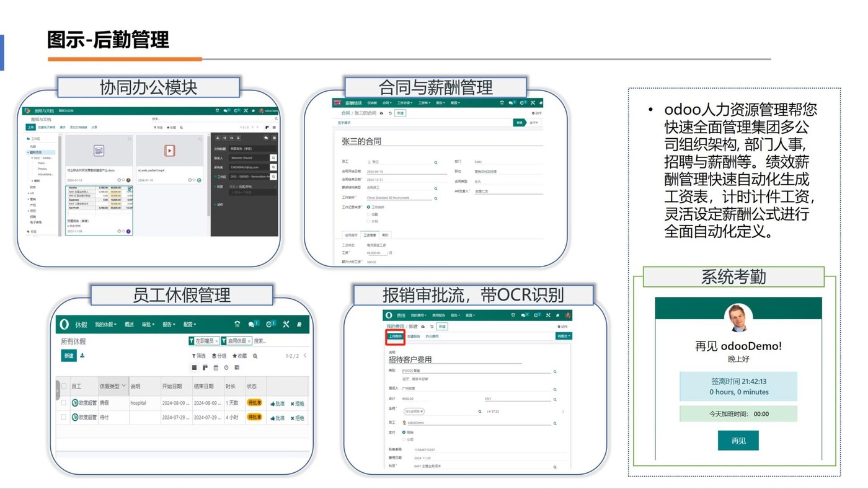
Task: Click 上传 button in 图纸与文档
Action: pyautogui.click(x=30, y=127)
